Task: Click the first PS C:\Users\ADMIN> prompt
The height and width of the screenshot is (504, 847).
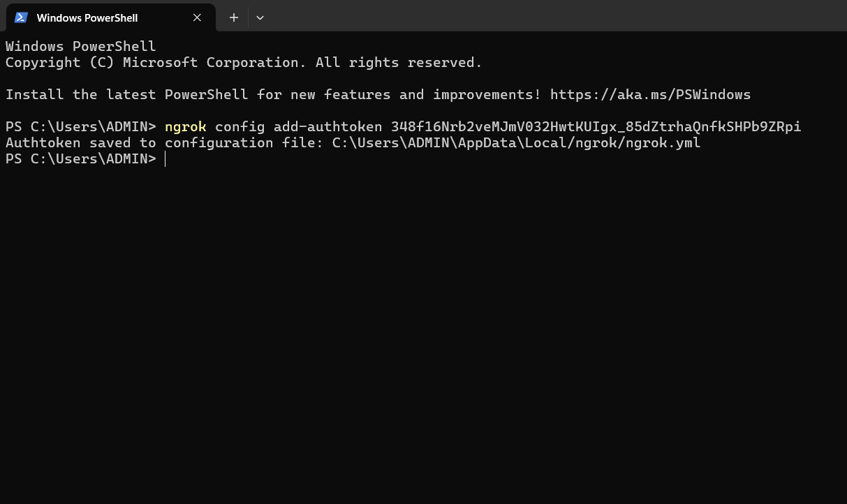Action: click(x=80, y=126)
